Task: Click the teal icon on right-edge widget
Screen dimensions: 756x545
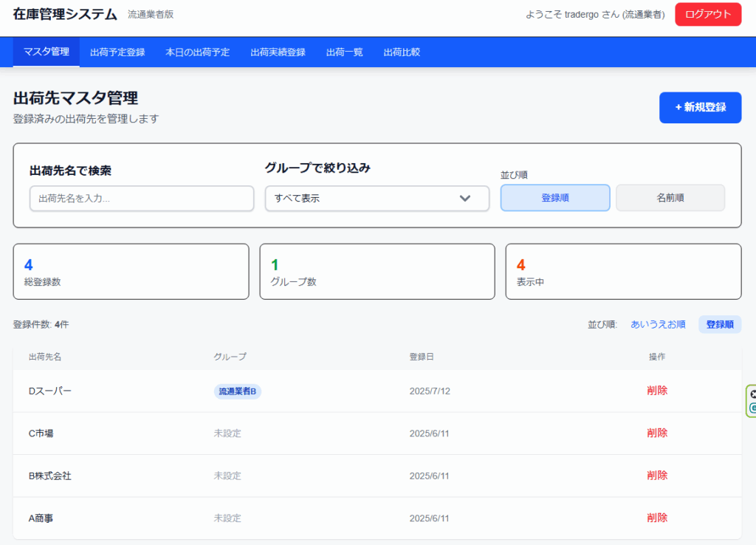Action: coord(752,408)
